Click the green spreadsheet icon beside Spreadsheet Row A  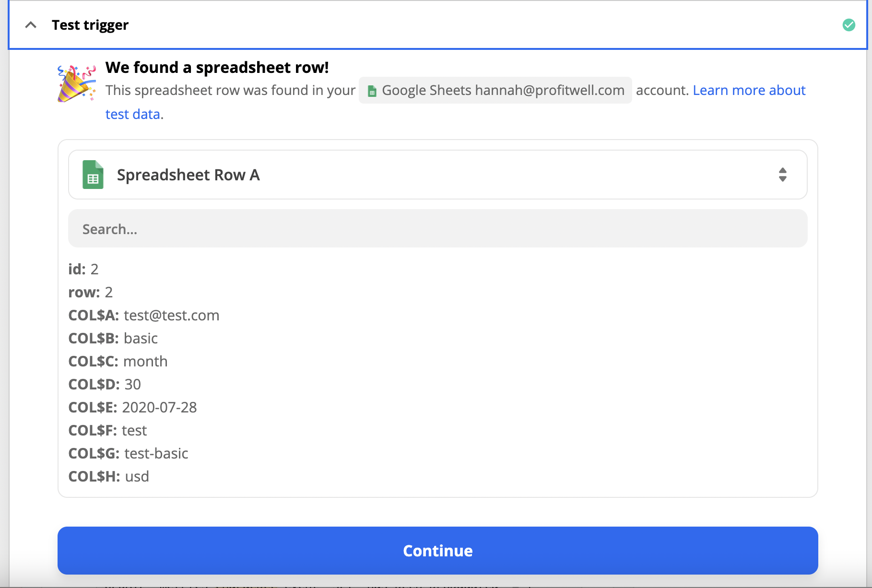93,175
